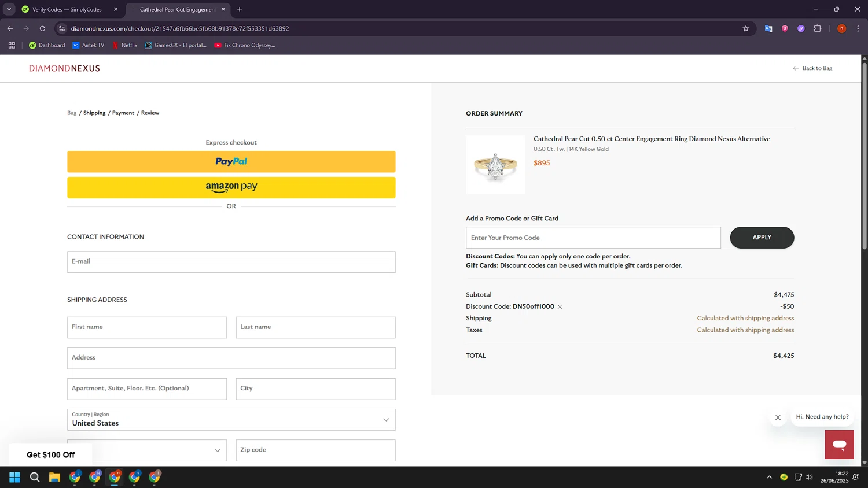The image size is (868, 488).
Task: Expand the Country | Region dropdown
Action: (231, 420)
